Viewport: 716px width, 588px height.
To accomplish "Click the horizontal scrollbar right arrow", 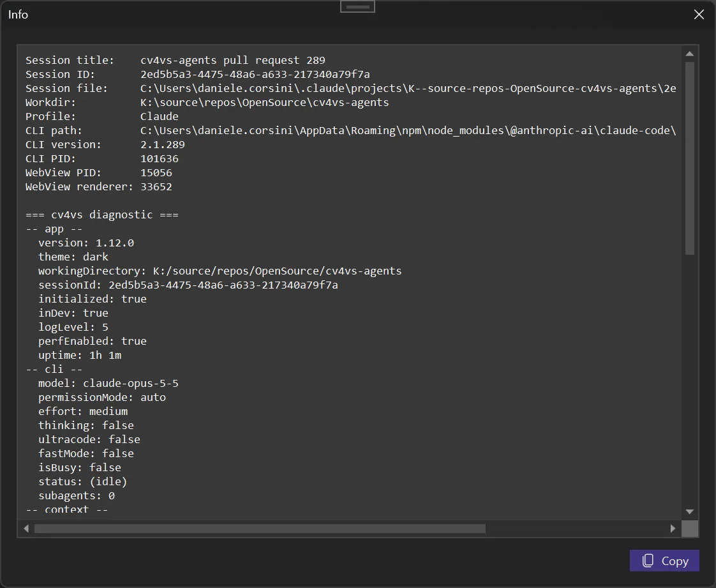I will pos(673,529).
